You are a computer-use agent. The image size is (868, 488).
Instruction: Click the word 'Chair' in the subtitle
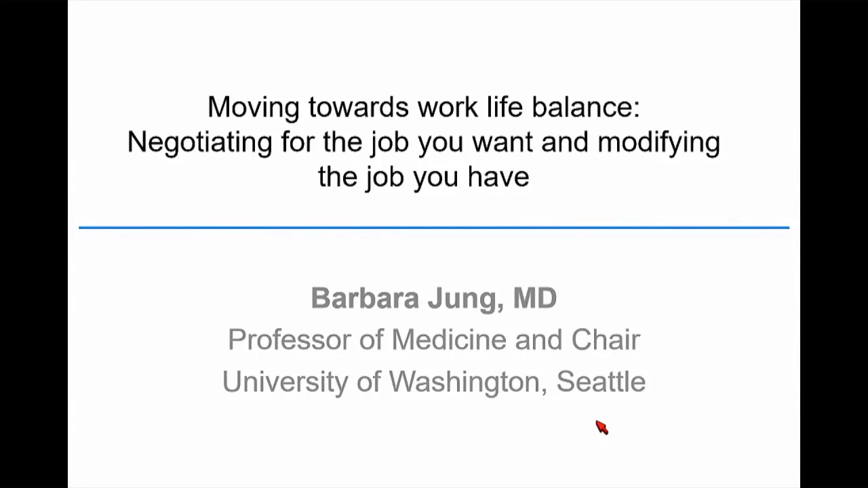tap(606, 340)
